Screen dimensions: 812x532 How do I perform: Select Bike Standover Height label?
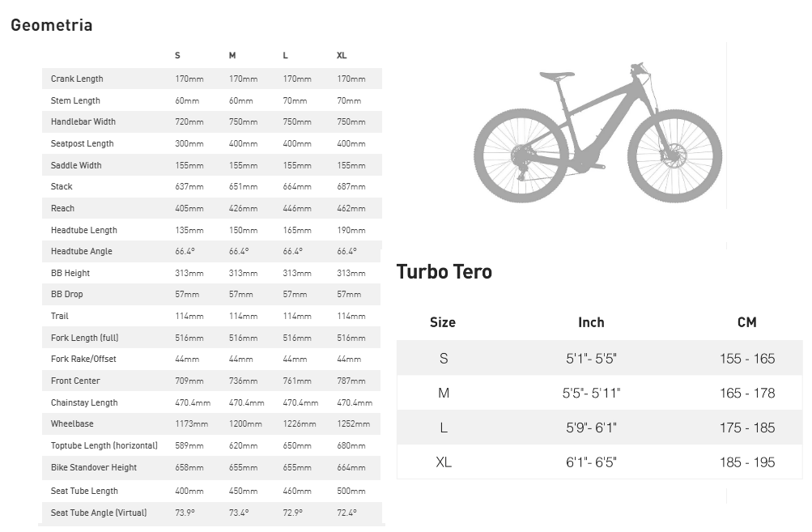point(93,467)
